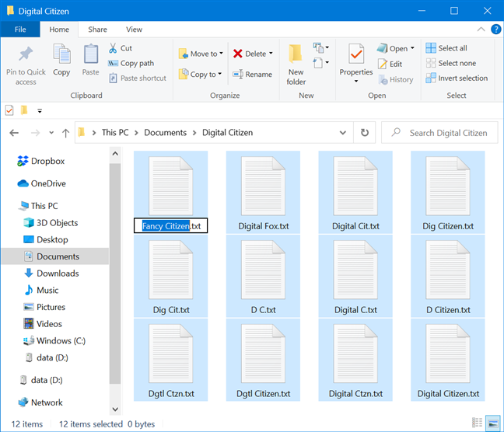Click Paste shortcut in the ribbon
Viewport: 504px width, 432px height.
pos(138,78)
